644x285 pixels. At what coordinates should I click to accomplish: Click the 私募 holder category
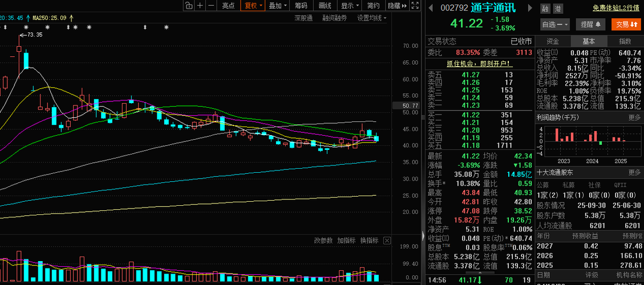(x=568, y=185)
